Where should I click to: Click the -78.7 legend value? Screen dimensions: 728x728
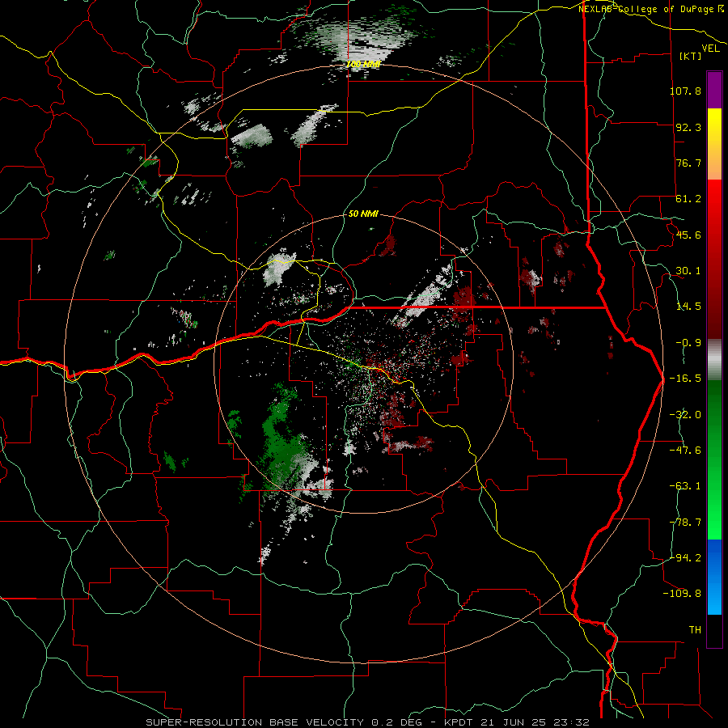coord(685,523)
